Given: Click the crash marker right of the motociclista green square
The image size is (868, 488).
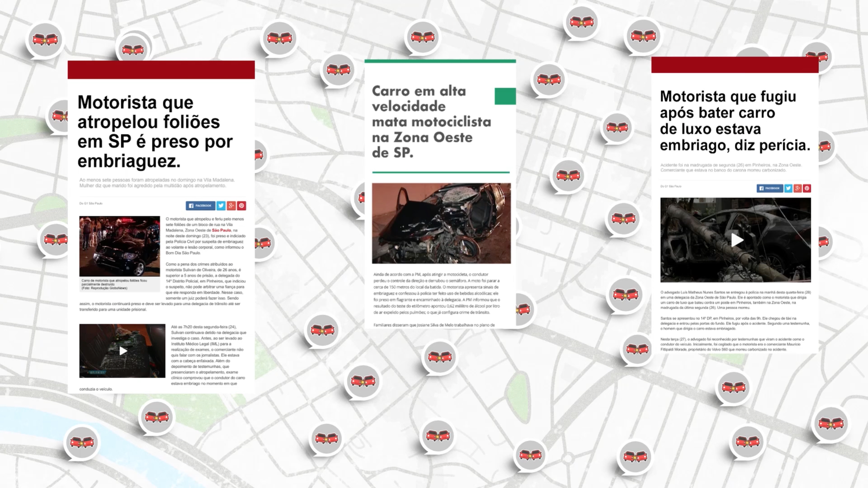Looking at the screenshot, I should click(x=548, y=80).
